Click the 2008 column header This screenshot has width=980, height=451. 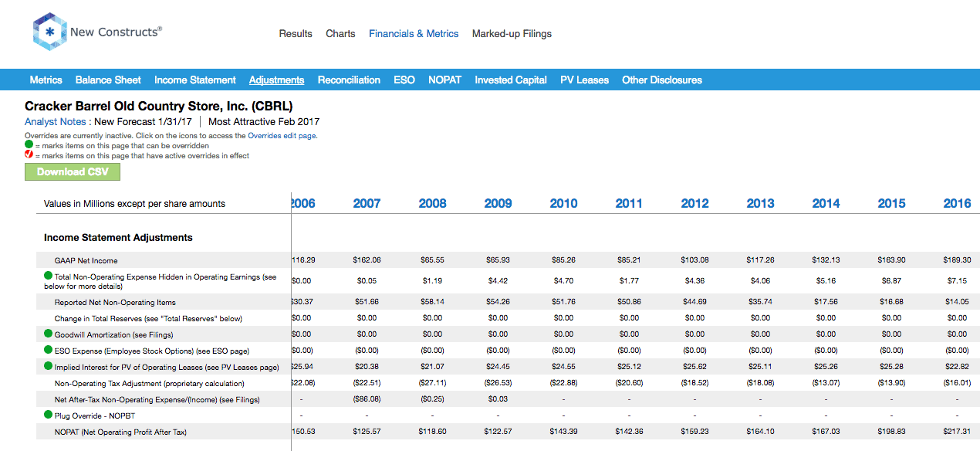click(x=432, y=203)
